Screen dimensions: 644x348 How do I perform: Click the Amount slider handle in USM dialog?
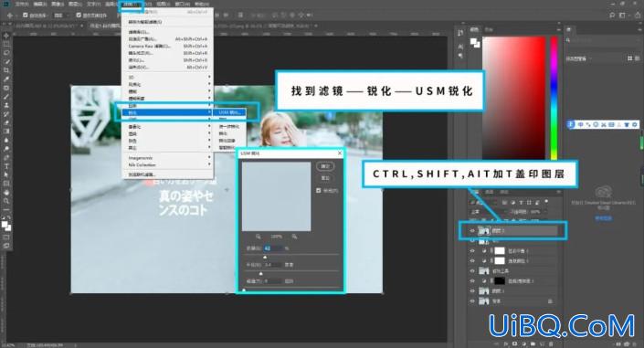[x=265, y=257]
